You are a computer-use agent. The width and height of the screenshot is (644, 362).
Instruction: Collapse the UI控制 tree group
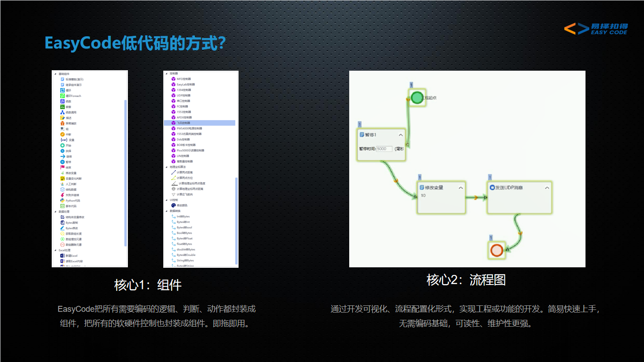pyautogui.click(x=166, y=200)
